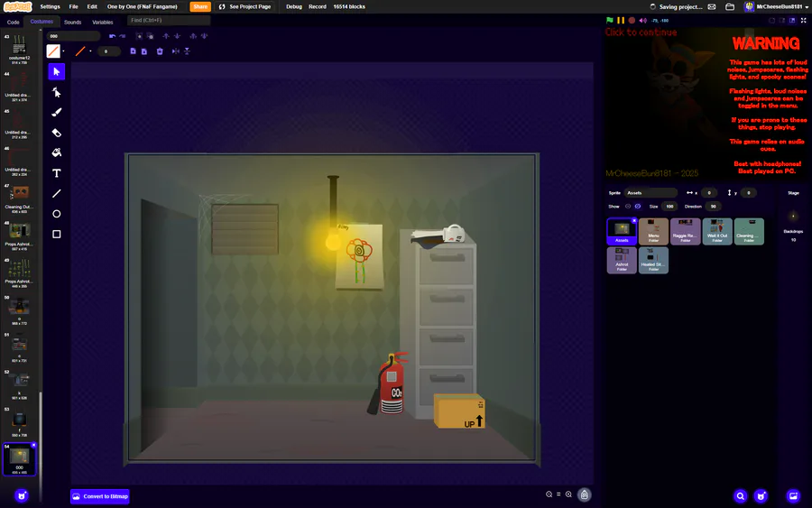Set sprite to hidden with crossed-eye icon
The height and width of the screenshot is (508, 812).
[x=638, y=206]
